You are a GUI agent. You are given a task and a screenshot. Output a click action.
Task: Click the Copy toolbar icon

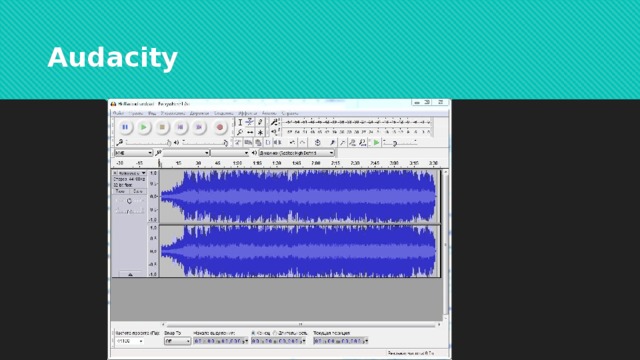248,142
